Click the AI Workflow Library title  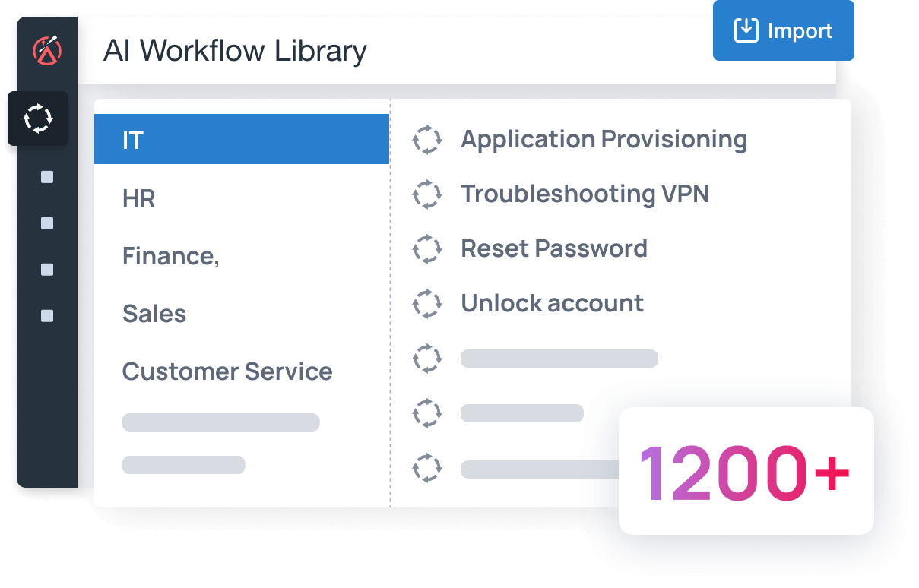click(x=235, y=51)
